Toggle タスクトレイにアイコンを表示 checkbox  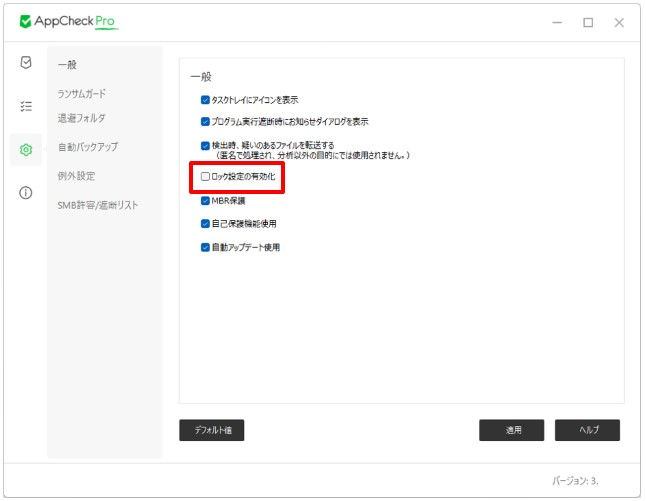click(x=205, y=100)
